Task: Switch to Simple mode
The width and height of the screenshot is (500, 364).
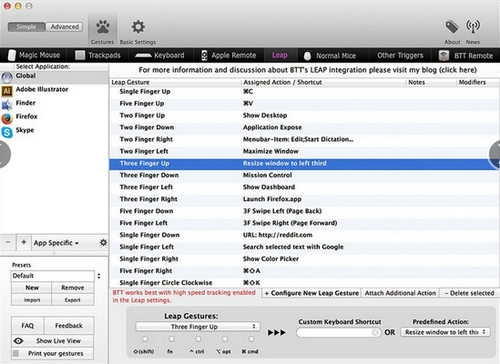Action: (26, 27)
